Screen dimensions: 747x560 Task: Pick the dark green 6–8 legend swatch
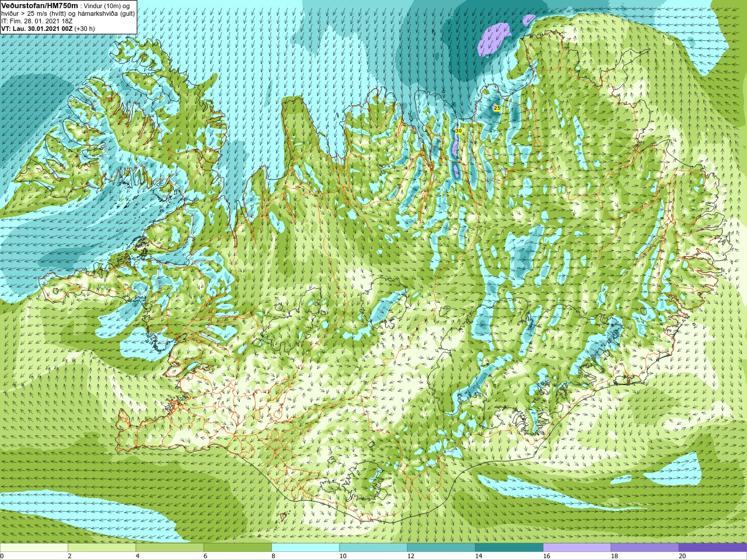(238, 548)
